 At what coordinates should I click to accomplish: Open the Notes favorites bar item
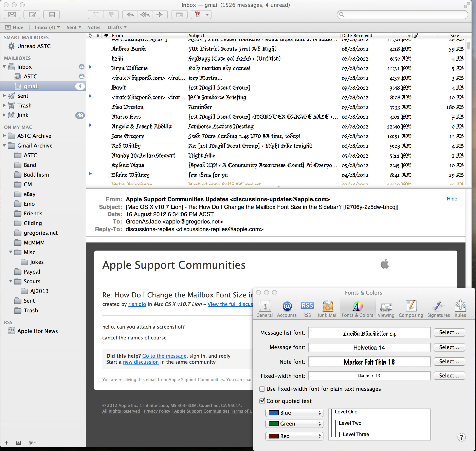94,27
